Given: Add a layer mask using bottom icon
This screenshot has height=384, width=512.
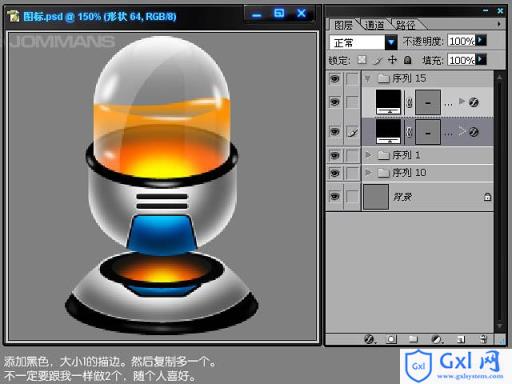Looking at the screenshot, I should coord(391,339).
